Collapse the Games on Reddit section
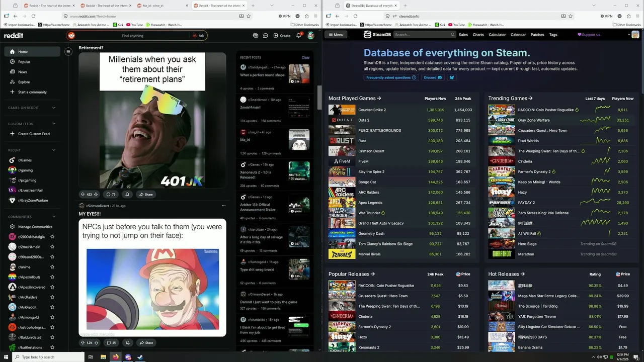Screen dimensions: 644x362 coord(54,108)
